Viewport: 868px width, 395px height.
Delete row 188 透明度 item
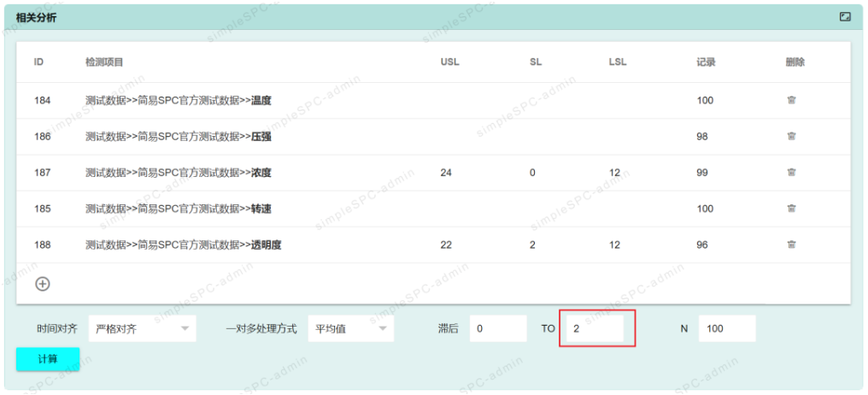coord(791,245)
